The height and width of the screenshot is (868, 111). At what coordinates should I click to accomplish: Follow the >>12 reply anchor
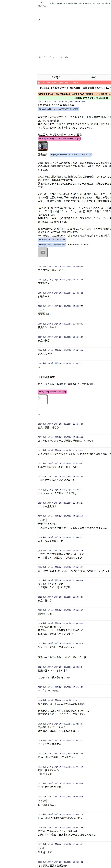click(42, 520)
